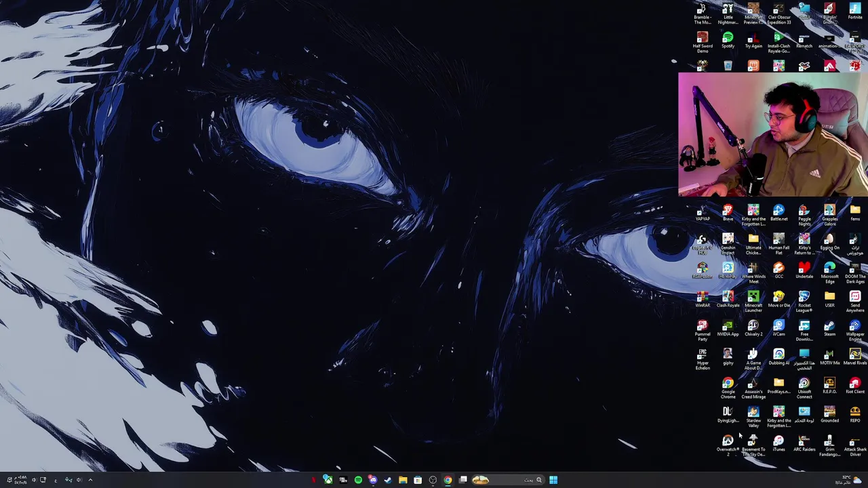The height and width of the screenshot is (488, 868).
Task: Open the Attack Shark Driver shortcut
Action: [855, 446]
